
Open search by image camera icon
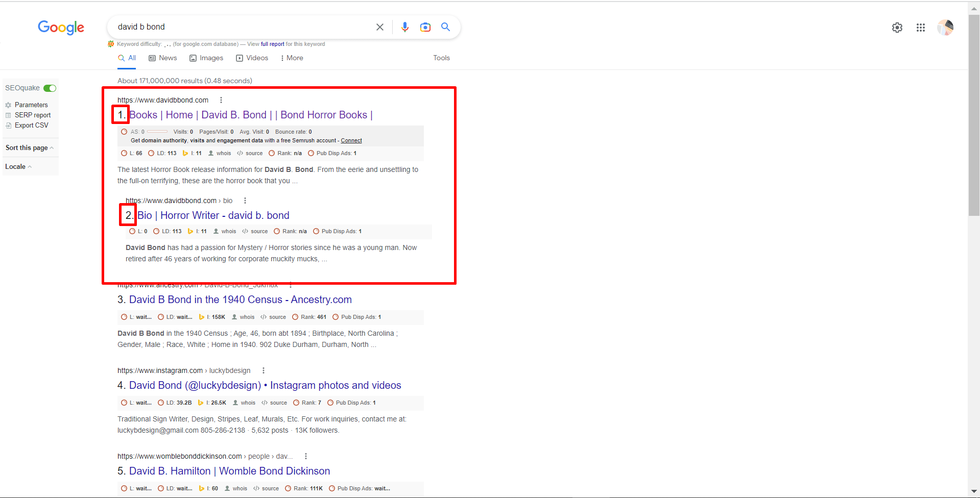tap(425, 27)
